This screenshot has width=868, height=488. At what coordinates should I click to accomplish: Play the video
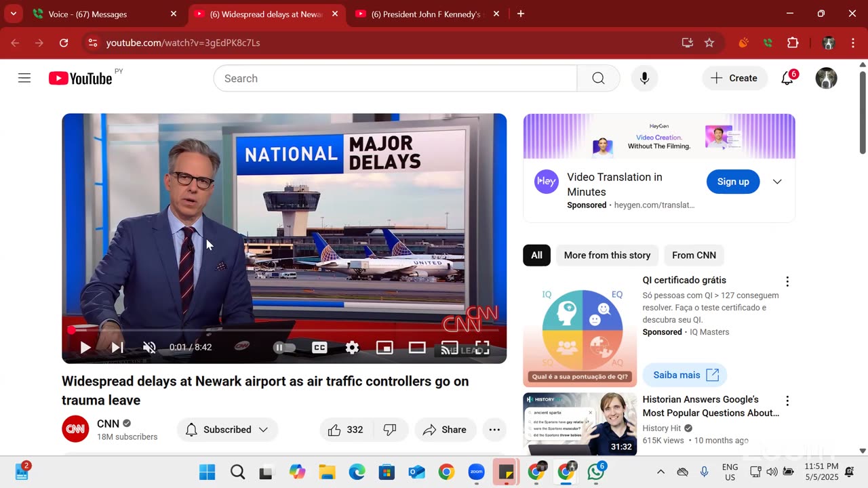(x=85, y=348)
